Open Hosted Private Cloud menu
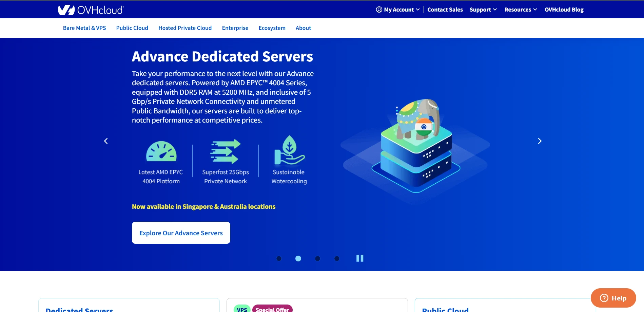Image resolution: width=644 pixels, height=312 pixels. tap(185, 28)
